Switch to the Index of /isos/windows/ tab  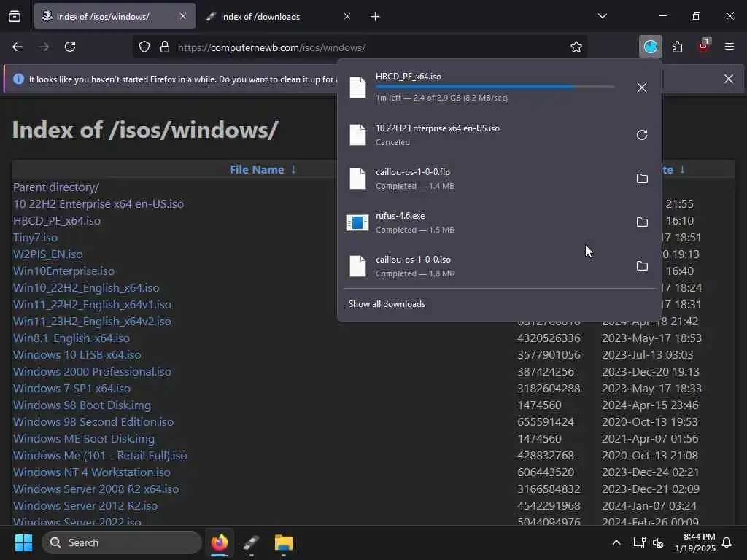tap(115, 16)
